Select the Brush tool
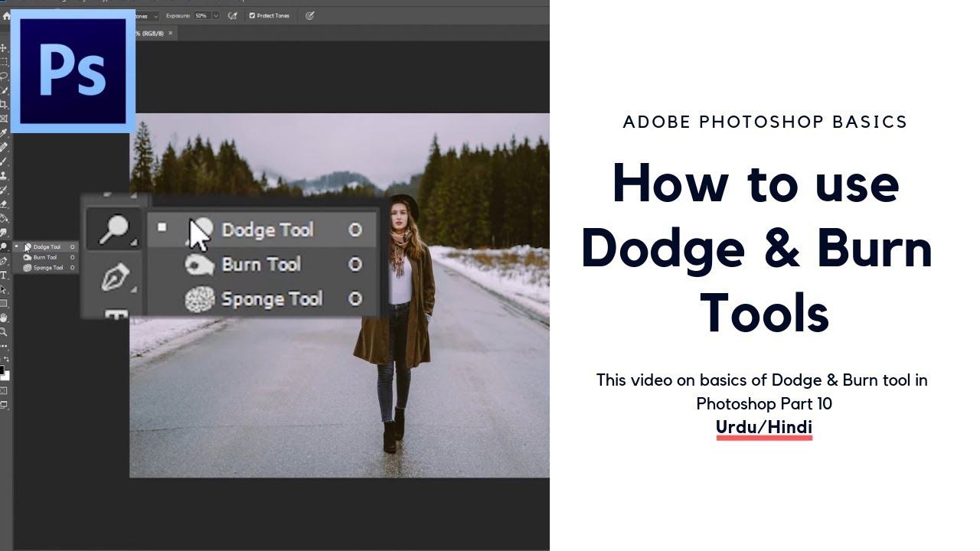Screen dimensions: 980x551 tap(4, 161)
